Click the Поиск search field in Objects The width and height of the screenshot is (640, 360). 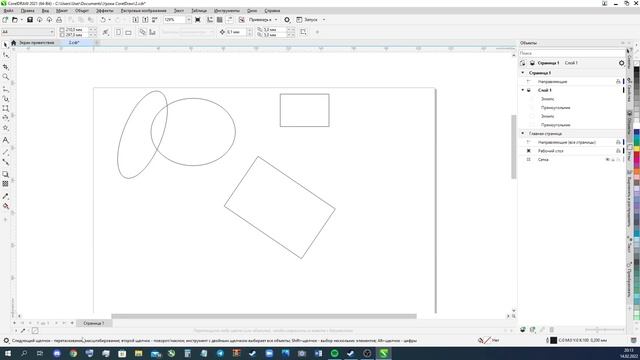pos(571,53)
